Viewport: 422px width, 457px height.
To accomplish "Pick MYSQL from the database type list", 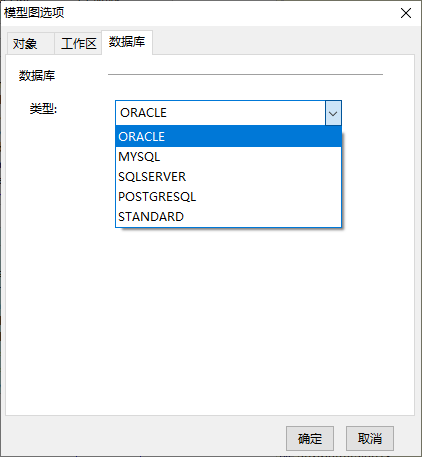I will pos(228,157).
